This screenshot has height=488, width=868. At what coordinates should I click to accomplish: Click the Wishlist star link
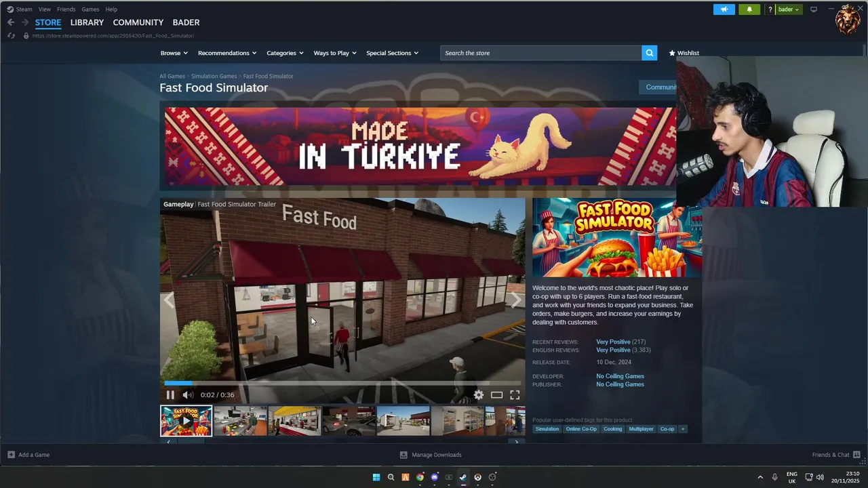pyautogui.click(x=684, y=53)
